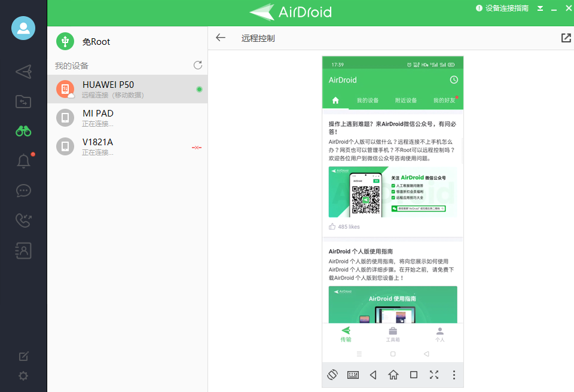Open the settings gear icon
Screen dimensions: 574x392
[x=23, y=375]
